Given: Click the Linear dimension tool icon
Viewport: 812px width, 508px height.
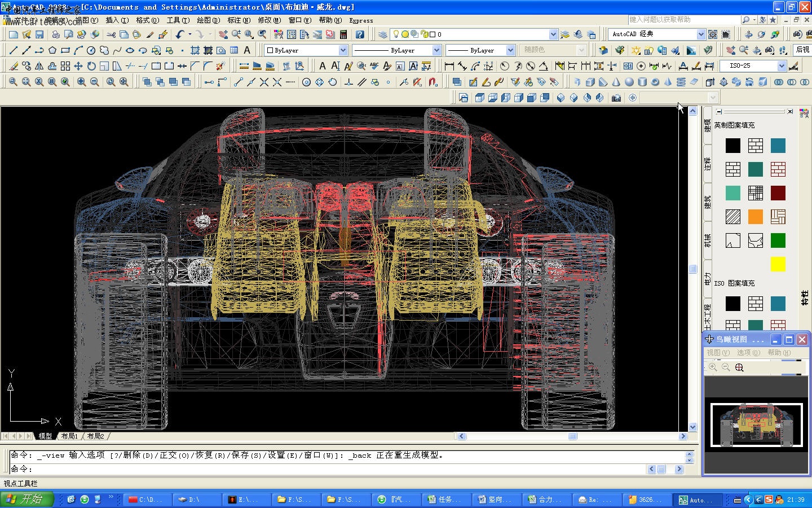Looking at the screenshot, I should (449, 66).
